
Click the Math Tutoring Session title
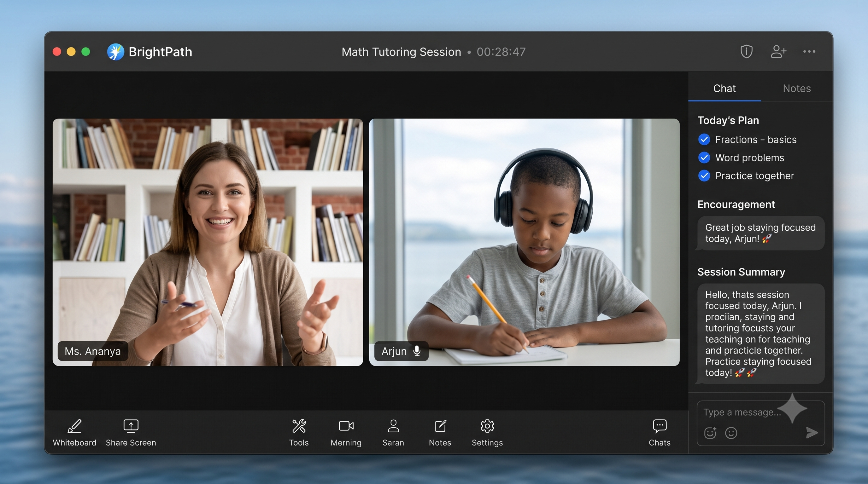(401, 52)
